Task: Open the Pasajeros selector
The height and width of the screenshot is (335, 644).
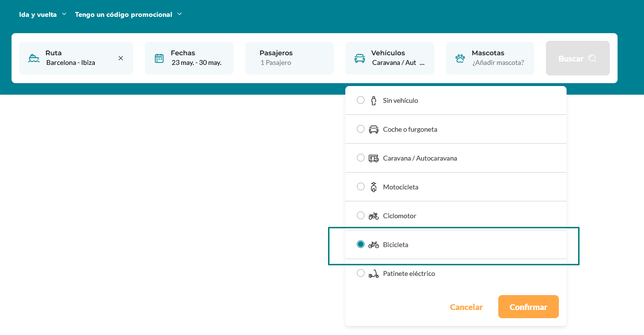Action: pyautogui.click(x=289, y=58)
